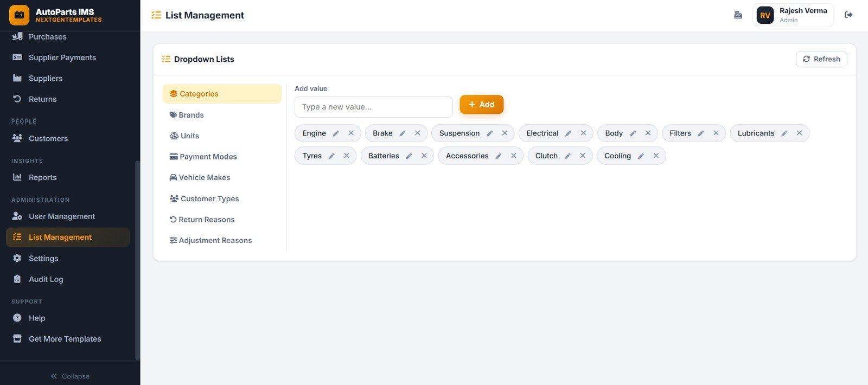
Task: Edit the Body category value
Action: tap(633, 133)
